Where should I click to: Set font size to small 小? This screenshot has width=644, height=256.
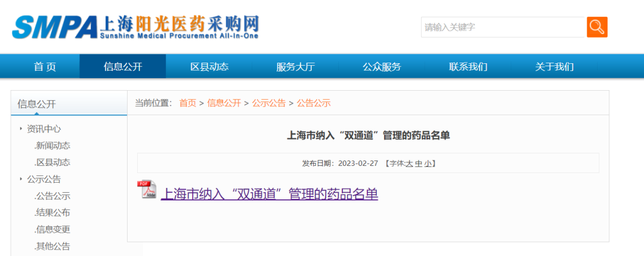point(428,164)
